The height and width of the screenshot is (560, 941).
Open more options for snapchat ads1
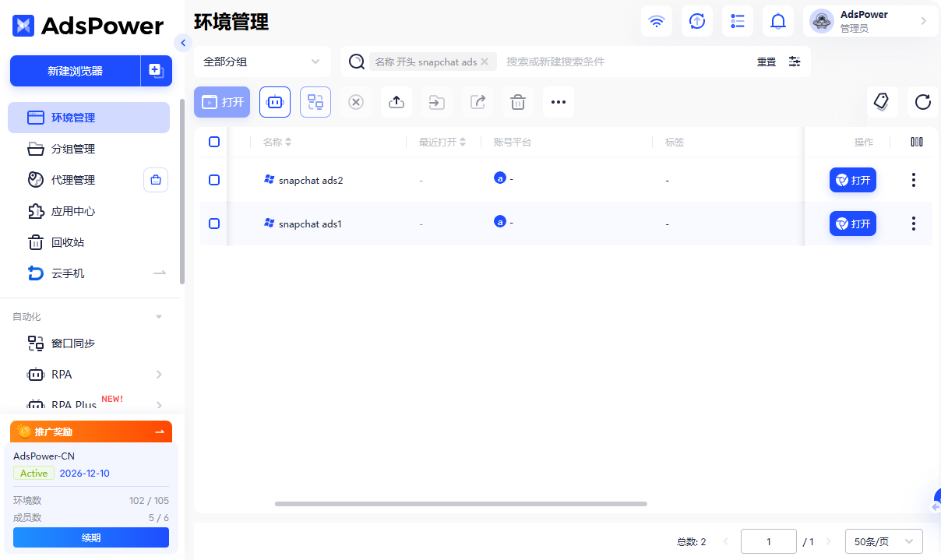tap(914, 224)
